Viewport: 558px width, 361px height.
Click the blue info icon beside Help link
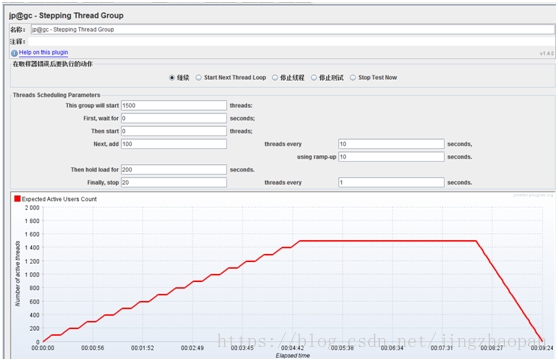[14, 53]
